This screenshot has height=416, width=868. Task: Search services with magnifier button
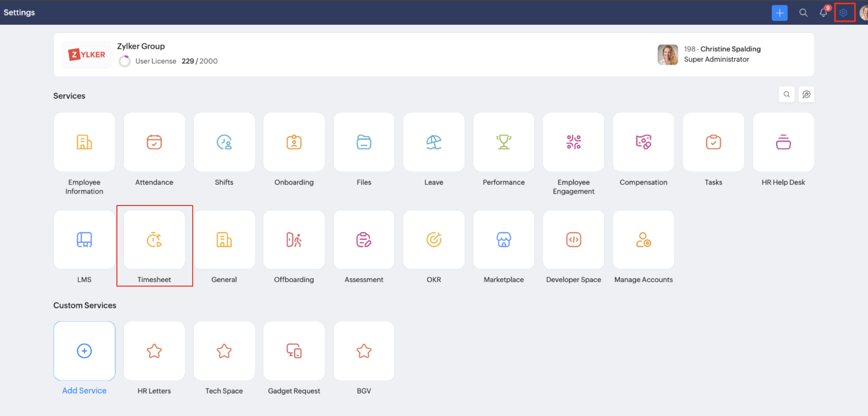click(x=787, y=94)
